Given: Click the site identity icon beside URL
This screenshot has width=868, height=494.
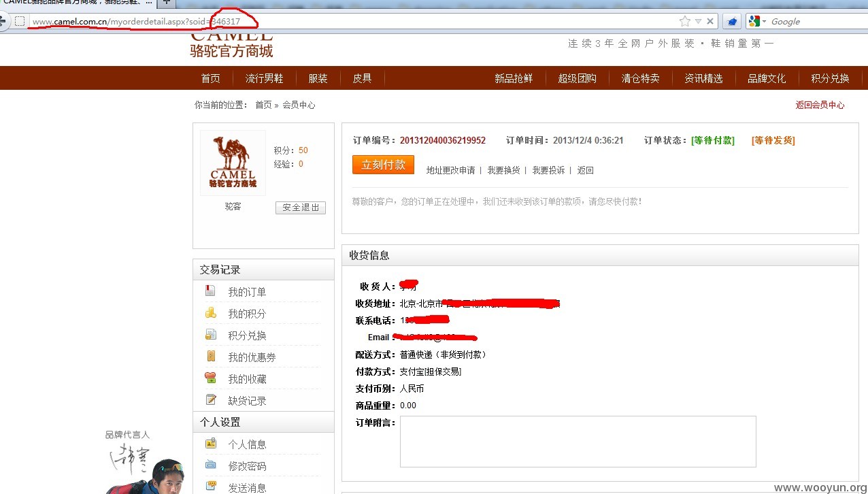Looking at the screenshot, I should pos(20,21).
